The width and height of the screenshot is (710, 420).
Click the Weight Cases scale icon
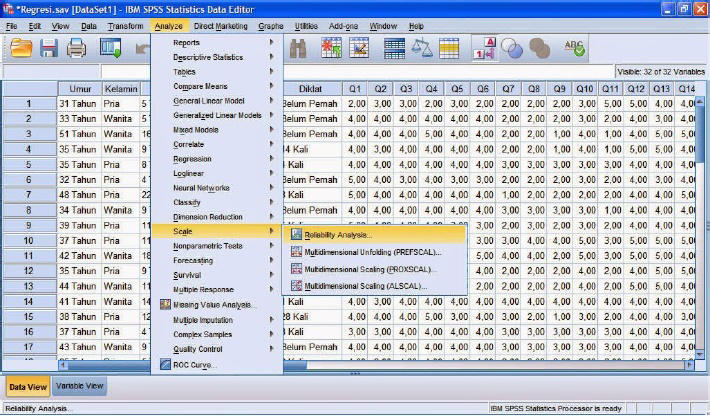(x=422, y=48)
